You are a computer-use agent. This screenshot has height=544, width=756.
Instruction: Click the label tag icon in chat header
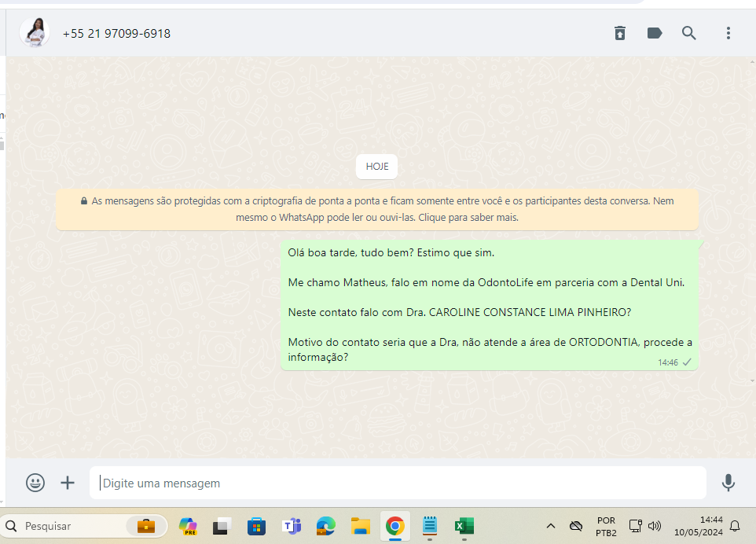point(655,33)
